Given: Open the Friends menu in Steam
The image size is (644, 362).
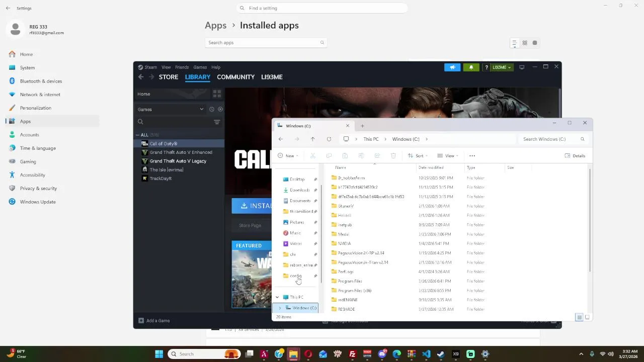Looking at the screenshot, I should coord(182,67).
